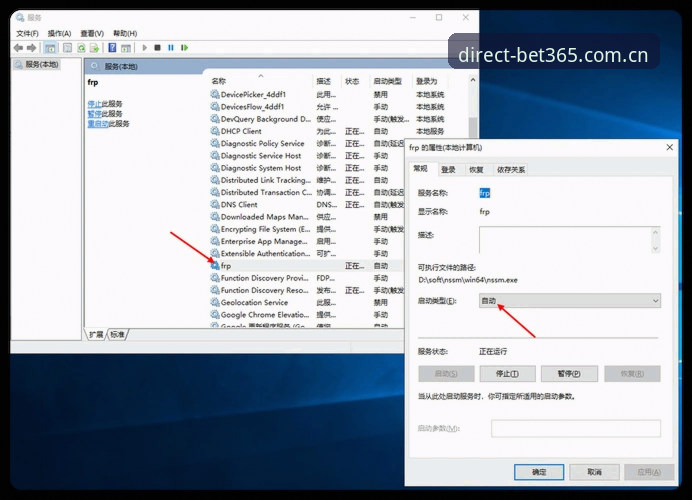Image resolution: width=692 pixels, height=500 pixels.
Task: Click the 停止(T) button
Action: pos(508,374)
